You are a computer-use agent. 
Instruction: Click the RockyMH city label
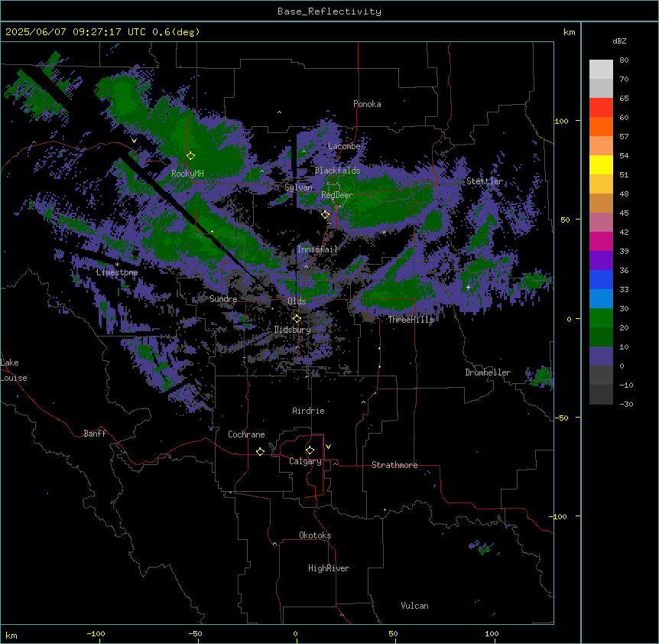tap(187, 174)
